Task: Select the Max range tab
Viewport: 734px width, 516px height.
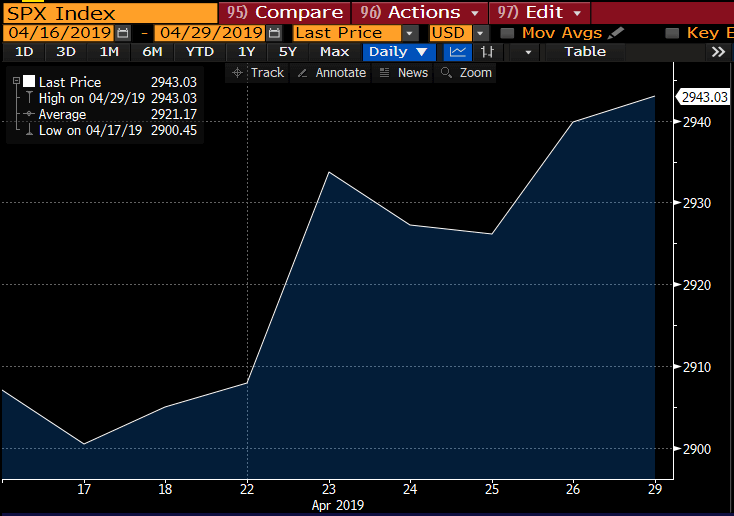Action: (x=335, y=52)
